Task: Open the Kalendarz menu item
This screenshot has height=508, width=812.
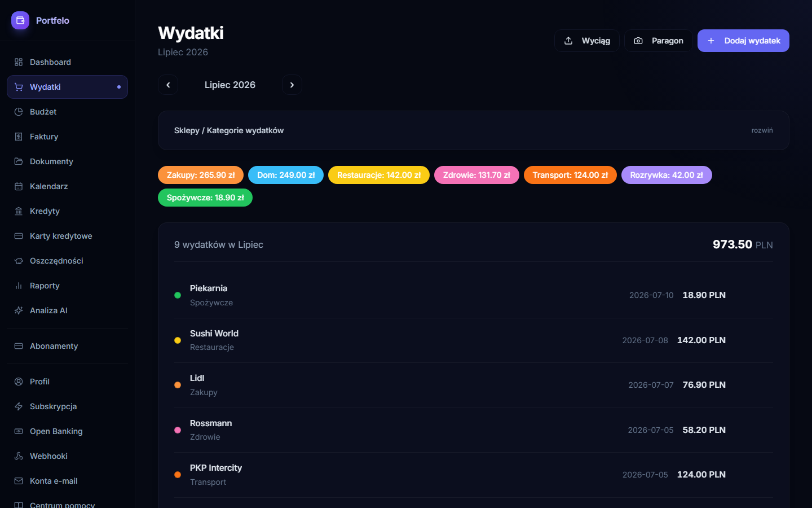Action: 67,186
